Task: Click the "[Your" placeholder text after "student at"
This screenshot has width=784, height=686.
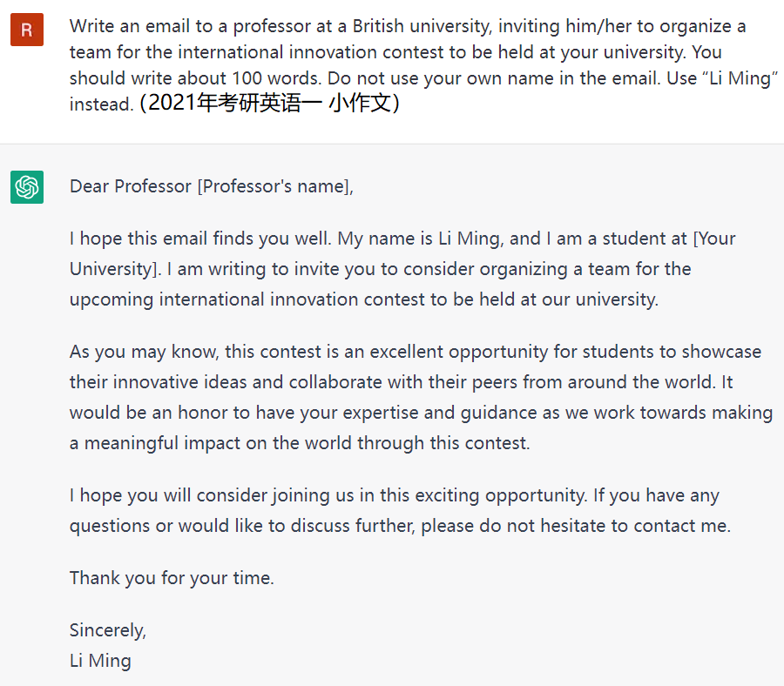Action: click(714, 239)
